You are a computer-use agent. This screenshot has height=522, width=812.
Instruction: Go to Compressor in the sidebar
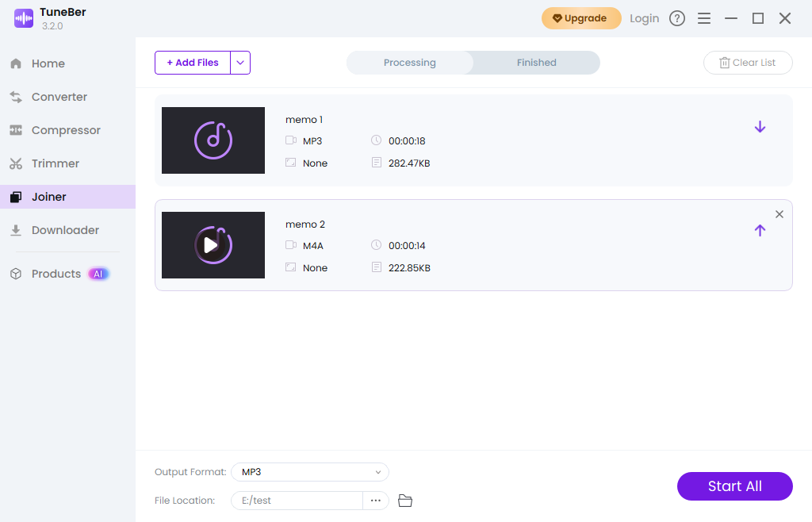point(66,130)
